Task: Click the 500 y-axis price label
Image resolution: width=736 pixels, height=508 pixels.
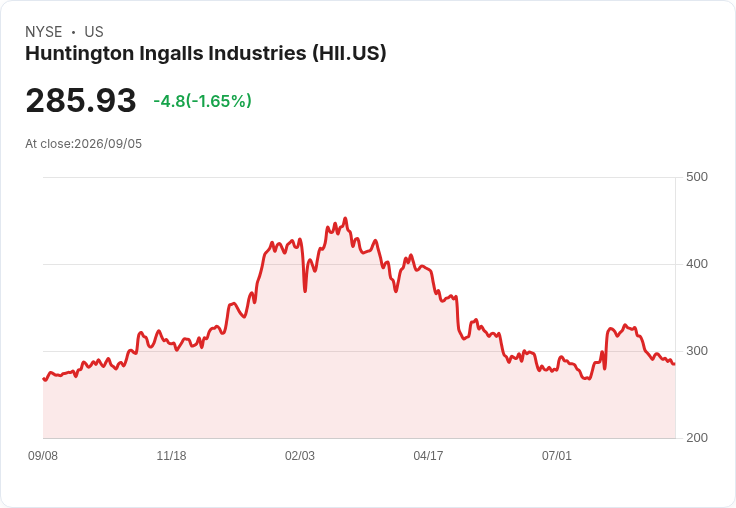Action: 697,177
